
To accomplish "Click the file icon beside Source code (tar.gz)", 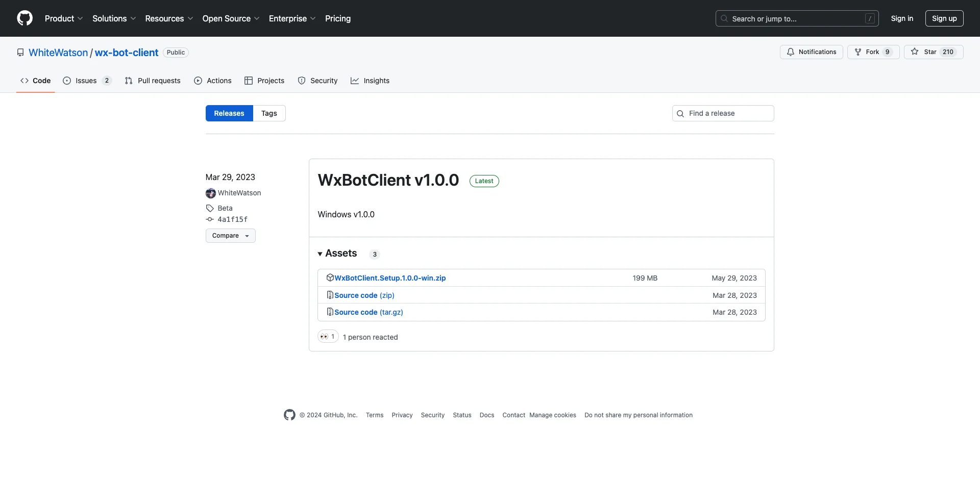I will click(x=330, y=312).
